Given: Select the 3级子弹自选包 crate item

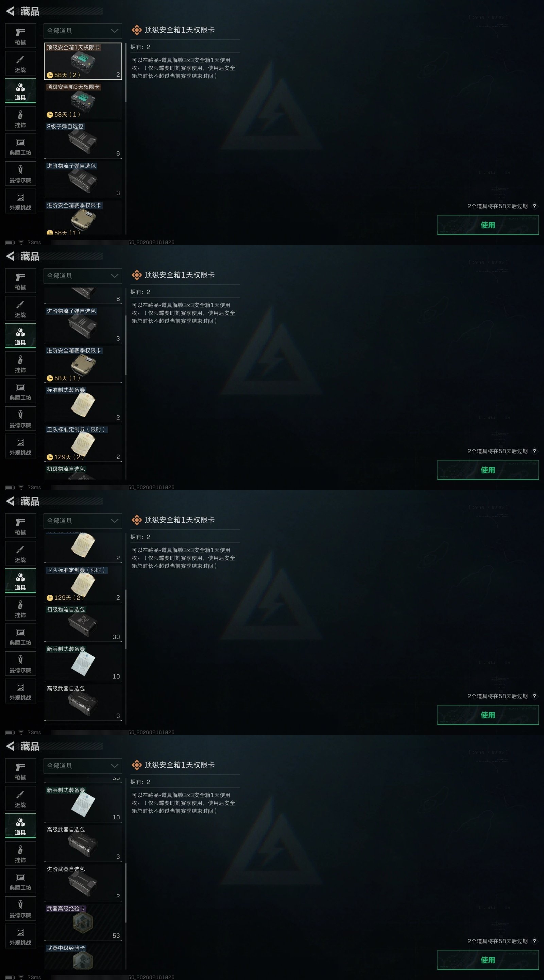Looking at the screenshot, I should click(83, 140).
